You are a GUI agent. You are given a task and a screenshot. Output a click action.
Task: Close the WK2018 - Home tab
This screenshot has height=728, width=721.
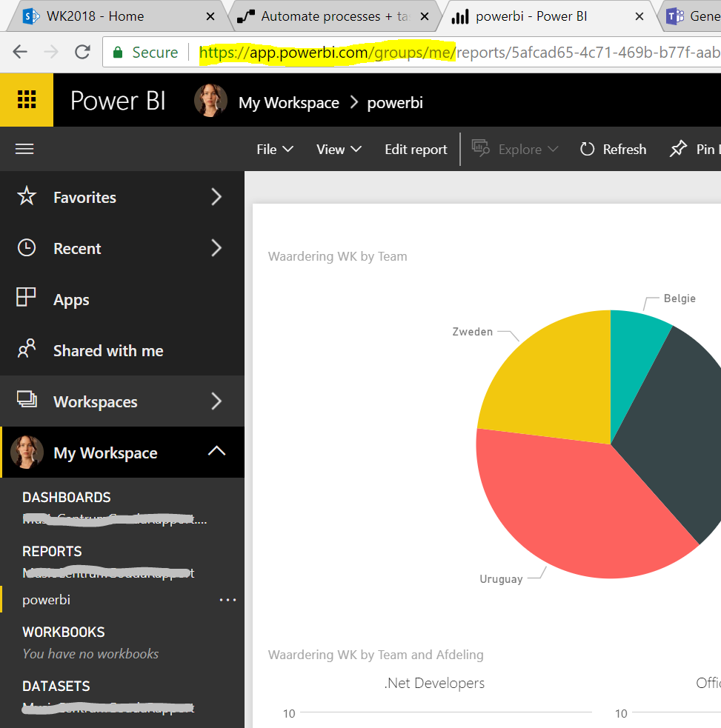click(210, 17)
